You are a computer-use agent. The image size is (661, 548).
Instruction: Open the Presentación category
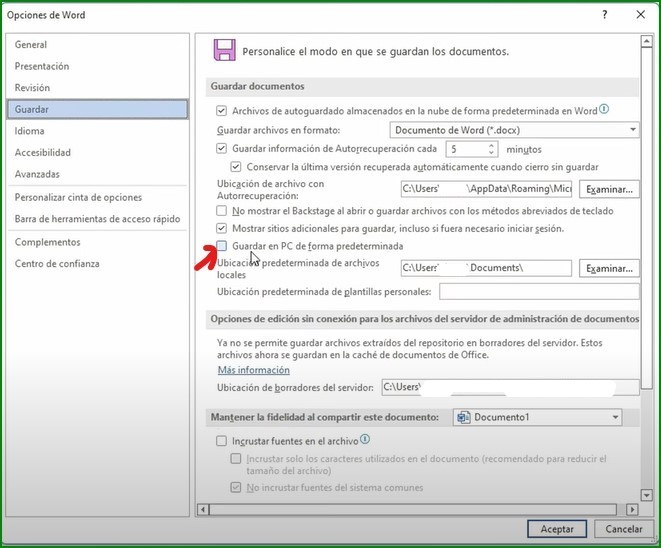coord(98,66)
